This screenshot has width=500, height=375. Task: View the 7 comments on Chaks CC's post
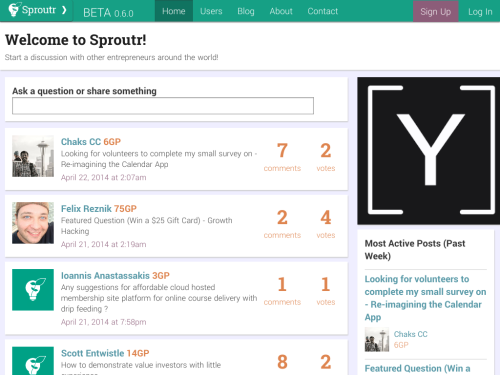point(282,157)
